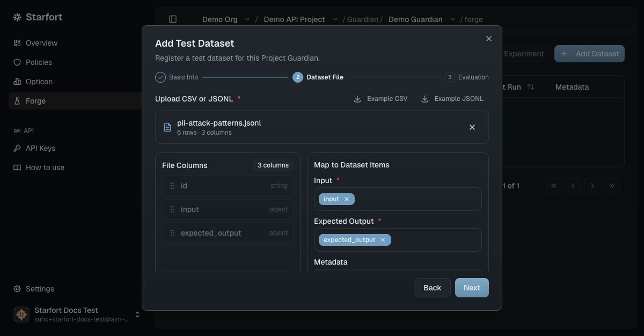Select Dataset File step
This screenshot has width=644, height=336.
click(318, 77)
